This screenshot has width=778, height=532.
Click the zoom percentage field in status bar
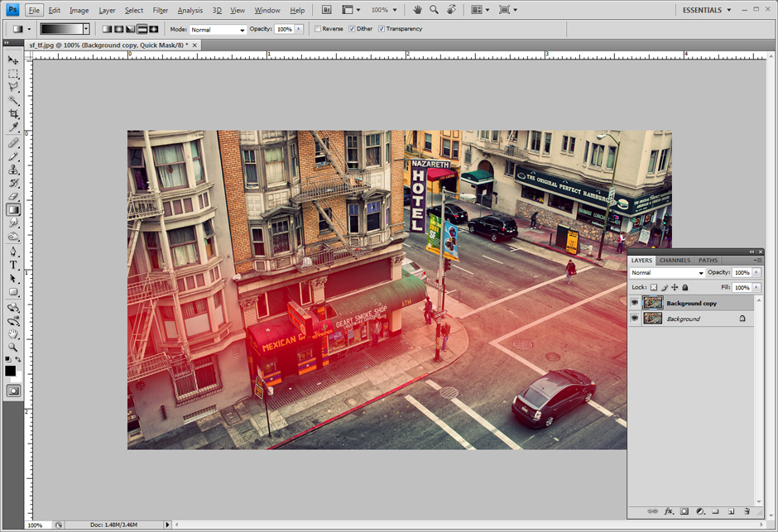coord(38,525)
